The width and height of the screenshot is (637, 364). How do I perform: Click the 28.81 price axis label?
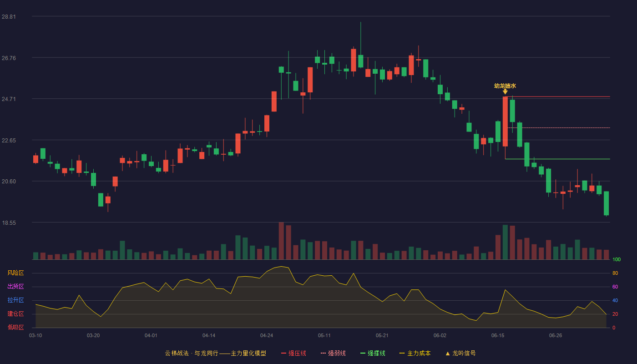9,16
